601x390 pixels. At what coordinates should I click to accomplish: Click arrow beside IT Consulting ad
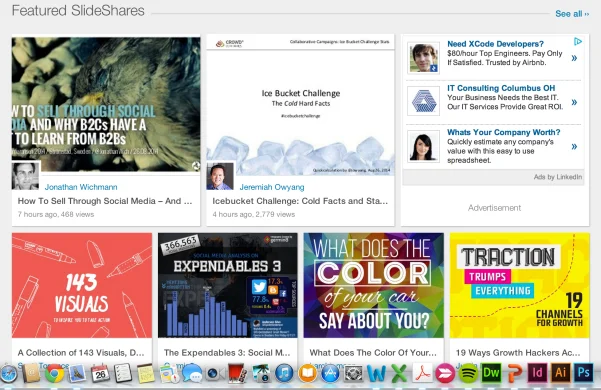coord(574,102)
